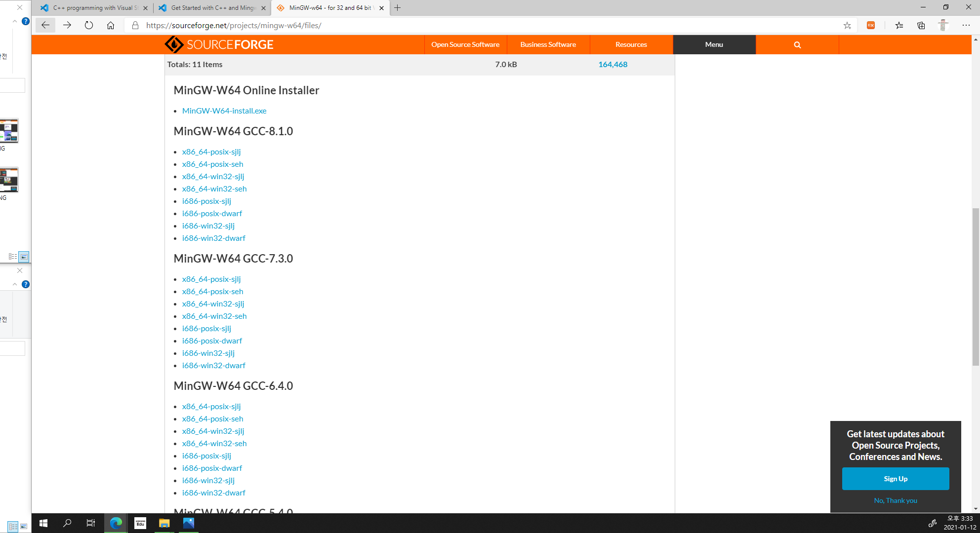Dismiss popup with No, Thank you
The width and height of the screenshot is (980, 533).
point(895,500)
